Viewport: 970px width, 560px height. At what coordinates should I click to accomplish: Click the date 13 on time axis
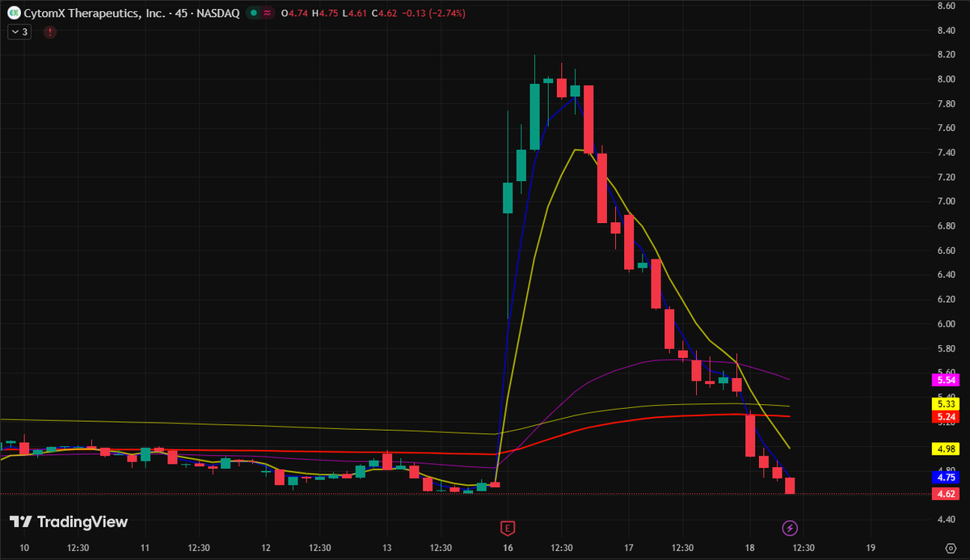pos(387,547)
